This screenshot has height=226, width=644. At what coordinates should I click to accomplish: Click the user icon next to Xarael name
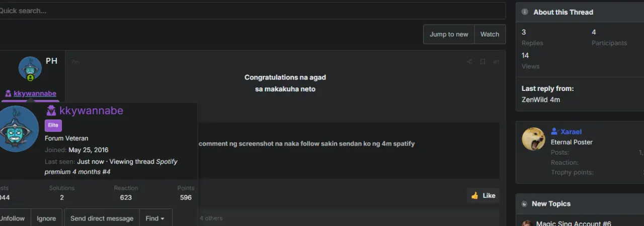[554, 132]
